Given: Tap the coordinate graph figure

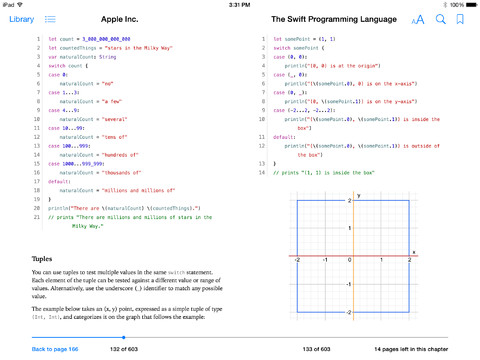Looking at the screenshot, I should 353,256.
